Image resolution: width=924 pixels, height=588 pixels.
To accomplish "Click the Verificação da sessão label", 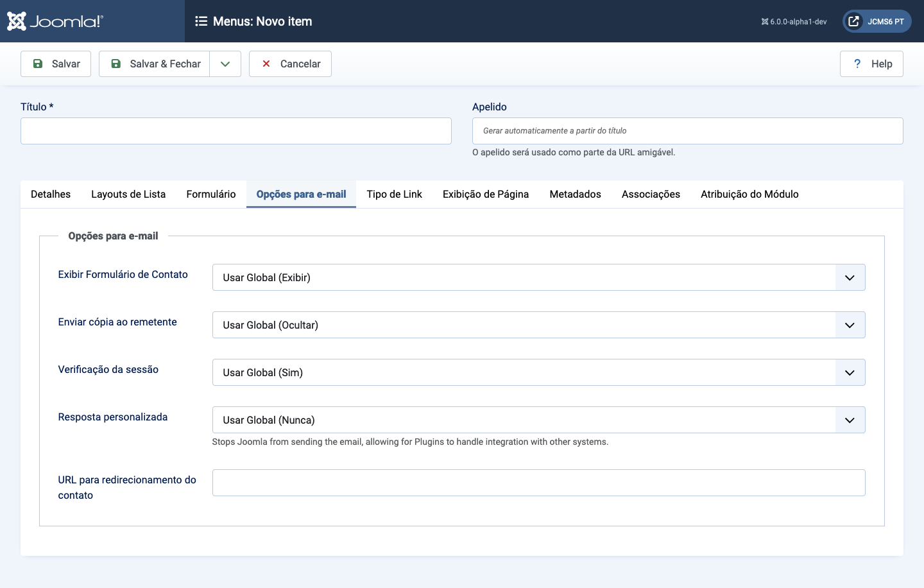I will point(108,369).
